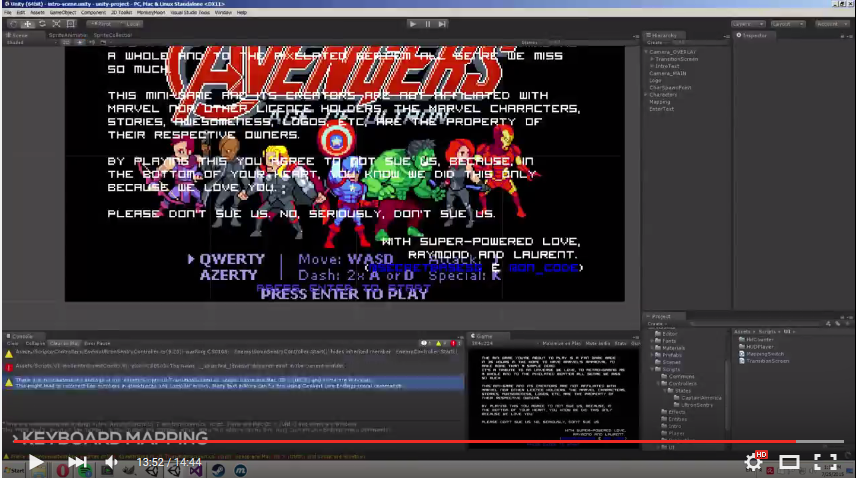Toggle the Console error count filter

click(x=455, y=343)
